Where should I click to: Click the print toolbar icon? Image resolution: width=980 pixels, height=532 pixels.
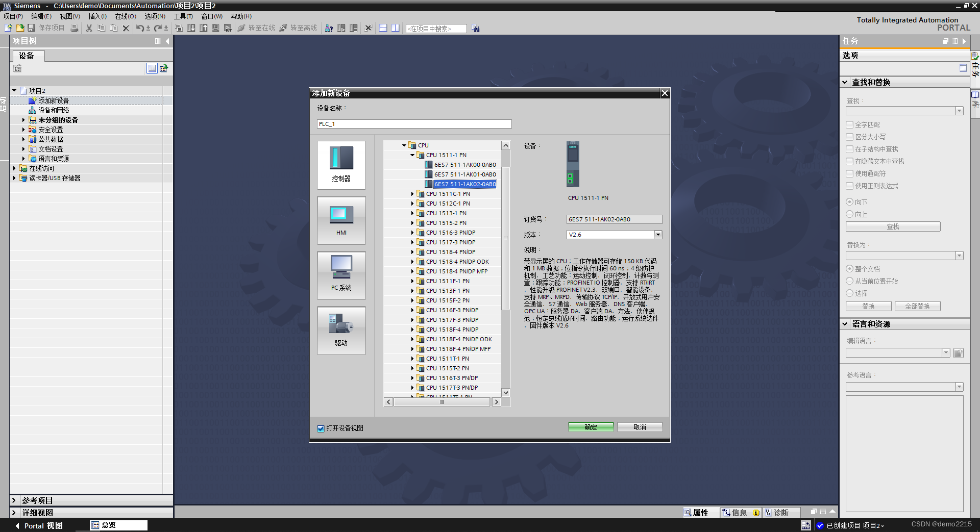pos(75,28)
